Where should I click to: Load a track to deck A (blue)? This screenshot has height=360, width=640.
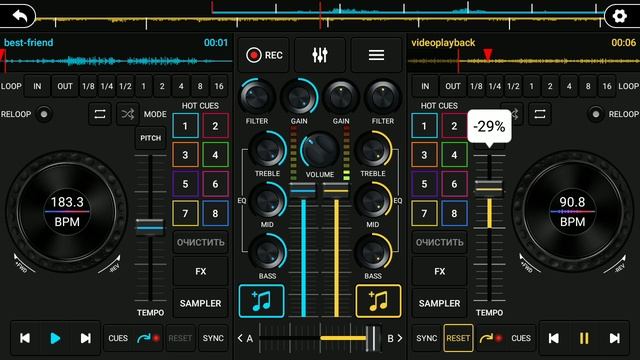point(262,301)
